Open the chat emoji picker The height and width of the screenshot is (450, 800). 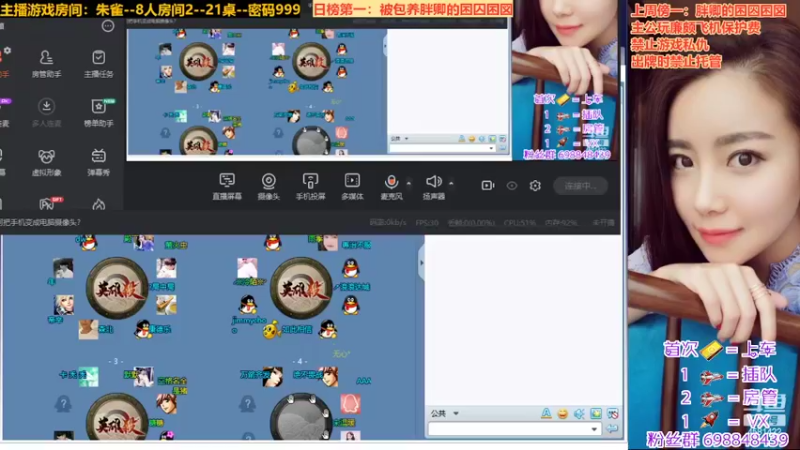[x=562, y=414]
